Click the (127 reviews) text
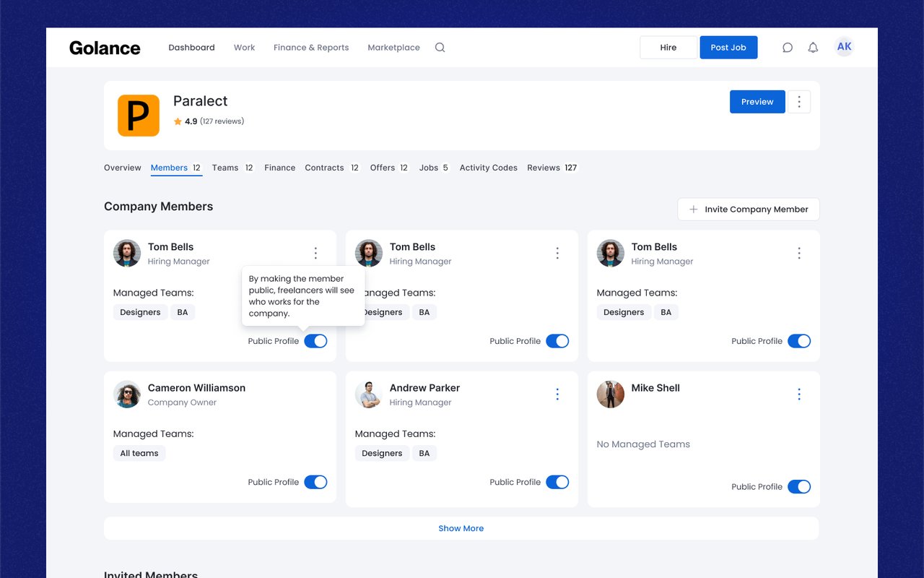The image size is (924, 578). coord(222,121)
